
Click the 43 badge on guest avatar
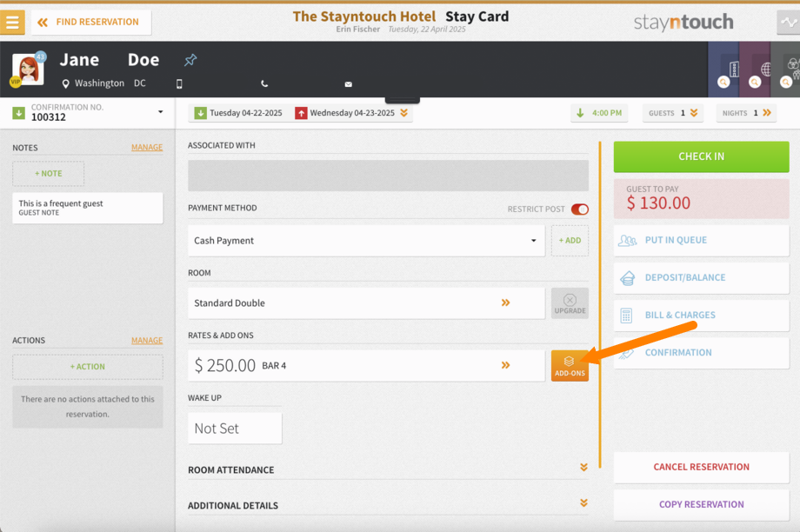(40, 57)
